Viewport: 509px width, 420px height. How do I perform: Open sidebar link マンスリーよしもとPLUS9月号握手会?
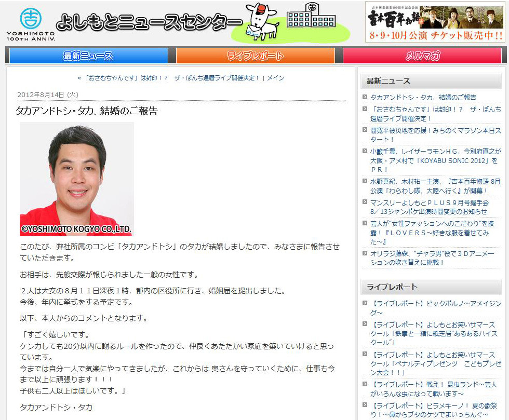[x=429, y=207]
